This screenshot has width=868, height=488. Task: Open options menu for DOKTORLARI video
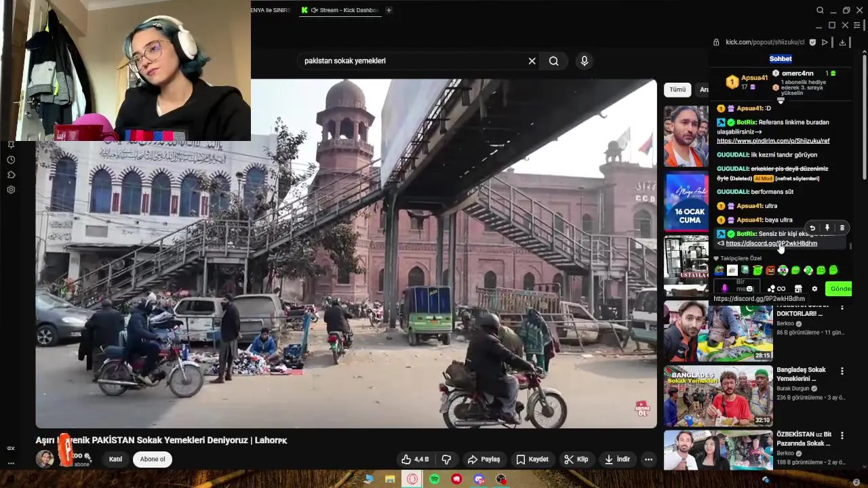[842, 307]
